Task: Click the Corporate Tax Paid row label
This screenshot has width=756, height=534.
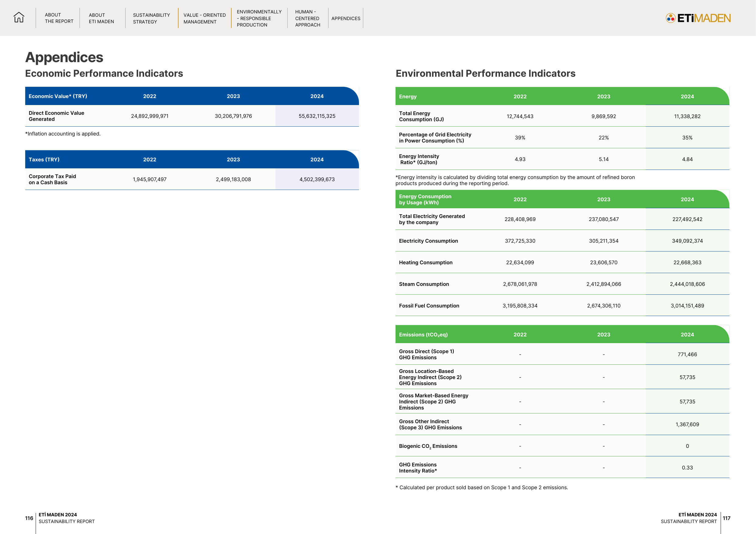Action: pos(52,179)
